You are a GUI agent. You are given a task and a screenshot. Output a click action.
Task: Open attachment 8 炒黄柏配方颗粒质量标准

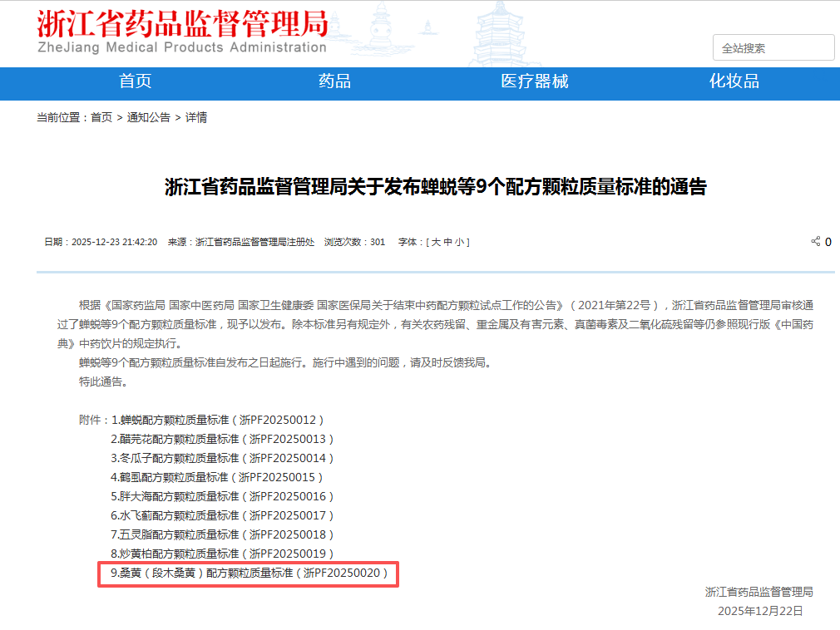[x=222, y=554]
